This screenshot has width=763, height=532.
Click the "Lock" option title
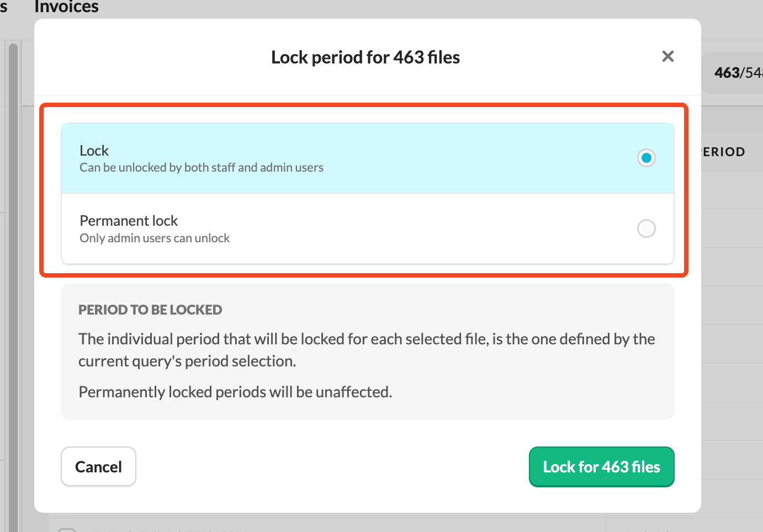[94, 151]
